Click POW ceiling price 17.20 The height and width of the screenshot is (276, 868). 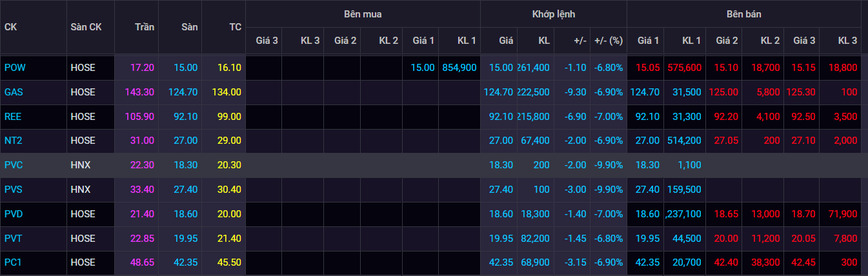point(143,68)
